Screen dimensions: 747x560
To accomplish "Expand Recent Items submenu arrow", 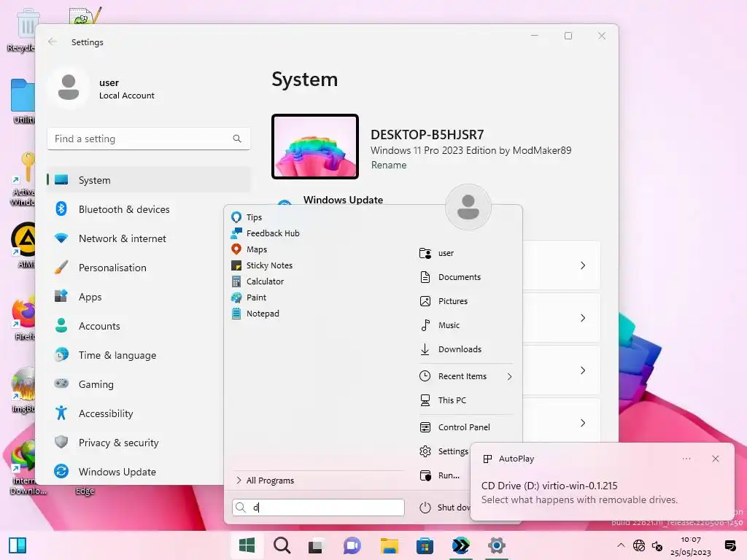I will click(509, 376).
